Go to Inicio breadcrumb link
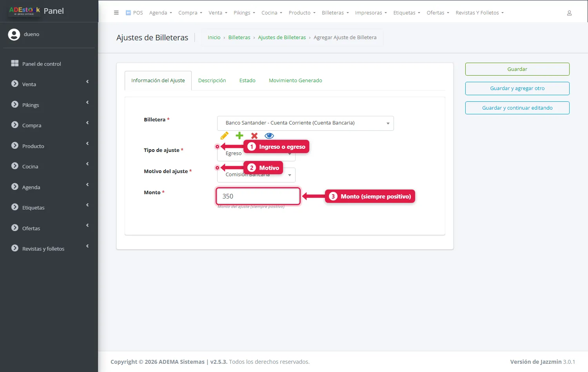Screen dimensions: 588x372 (x=214, y=38)
